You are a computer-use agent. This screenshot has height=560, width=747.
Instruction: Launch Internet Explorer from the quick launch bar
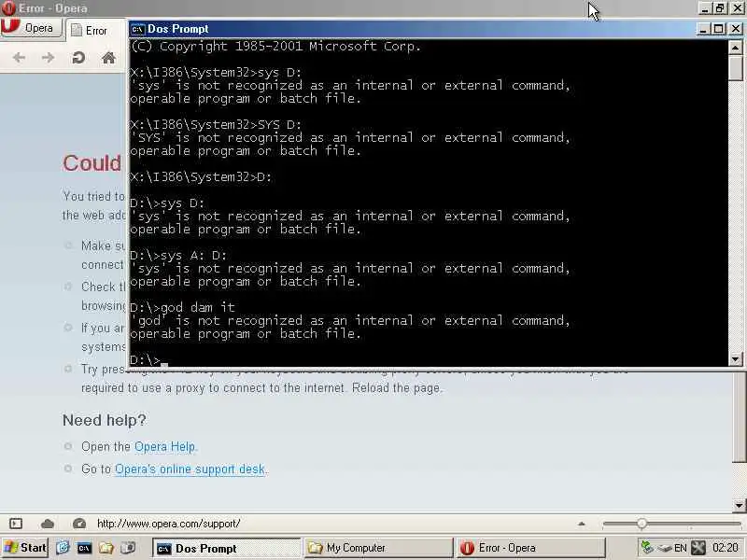(x=63, y=548)
